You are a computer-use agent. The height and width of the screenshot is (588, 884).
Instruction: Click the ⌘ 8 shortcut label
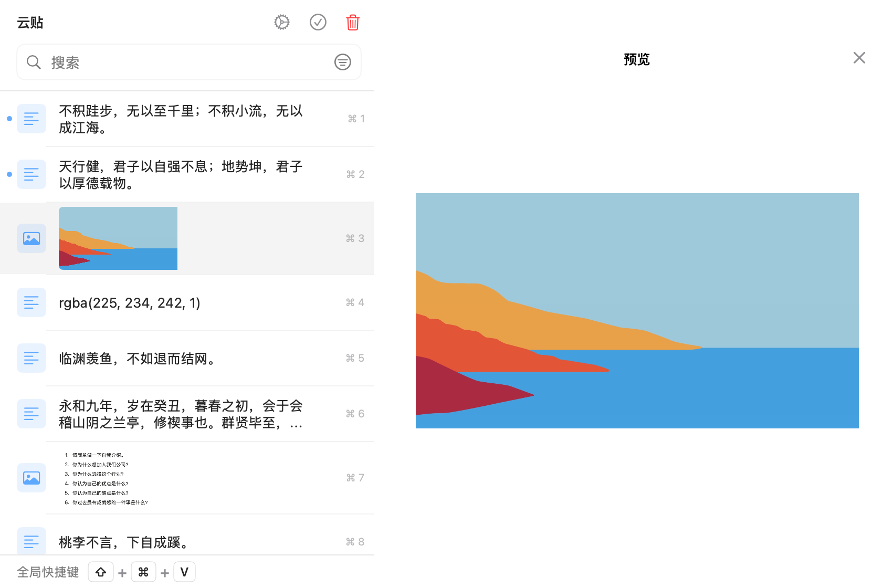point(355,542)
